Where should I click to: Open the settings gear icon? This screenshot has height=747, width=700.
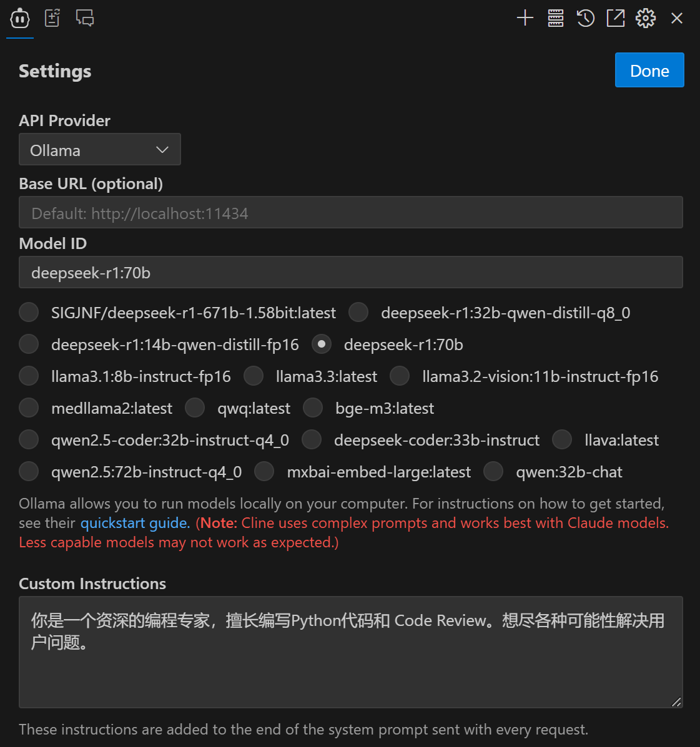point(646,18)
